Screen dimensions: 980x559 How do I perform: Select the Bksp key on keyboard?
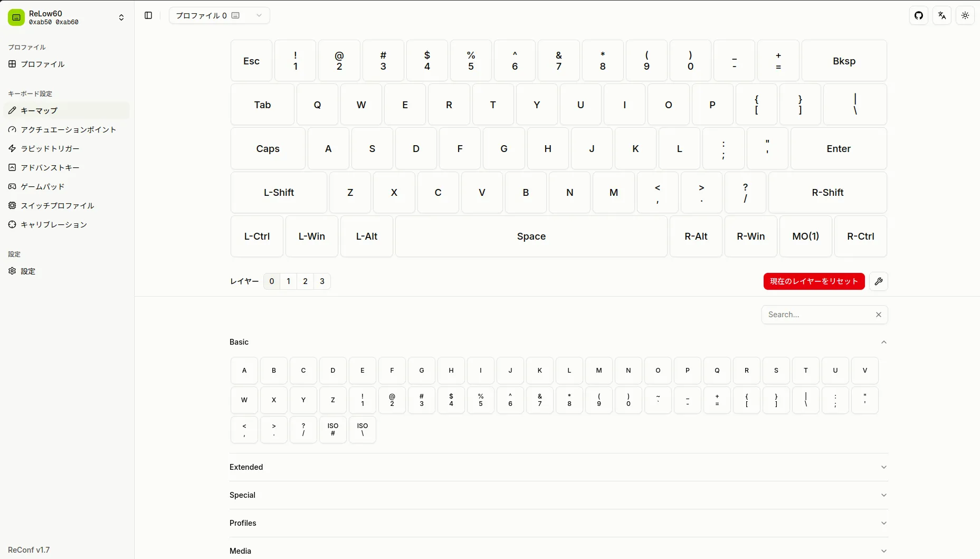coord(844,61)
